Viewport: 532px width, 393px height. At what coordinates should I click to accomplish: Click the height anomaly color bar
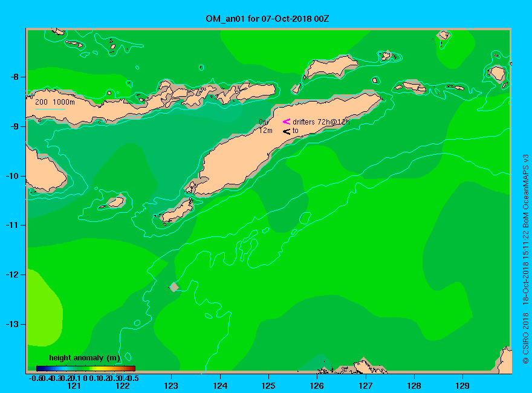click(86, 368)
